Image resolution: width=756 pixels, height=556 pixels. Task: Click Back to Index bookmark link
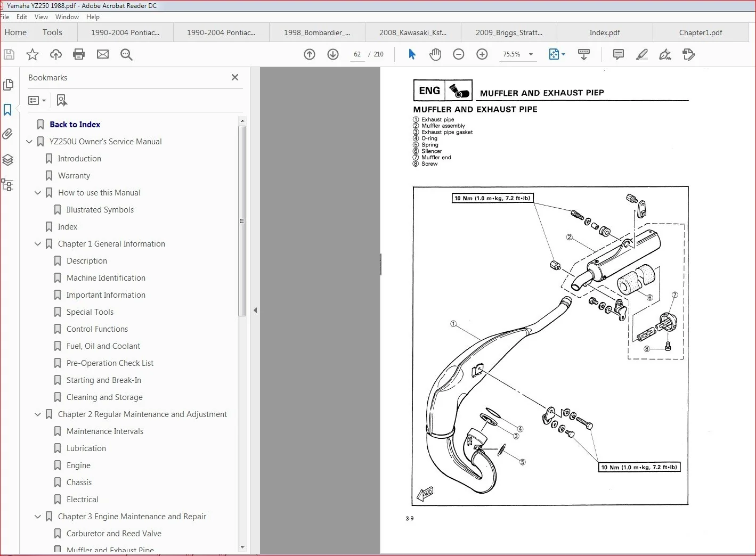click(75, 125)
